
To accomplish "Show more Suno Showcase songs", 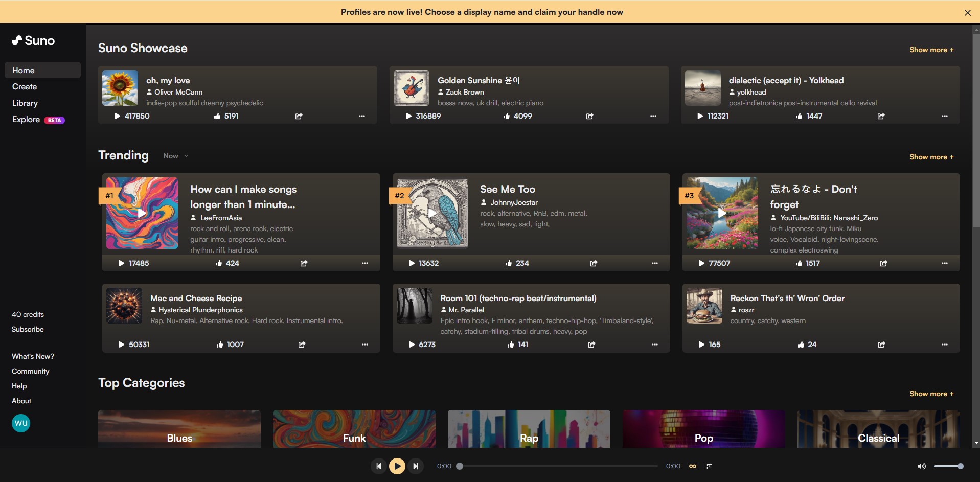I will pos(931,50).
